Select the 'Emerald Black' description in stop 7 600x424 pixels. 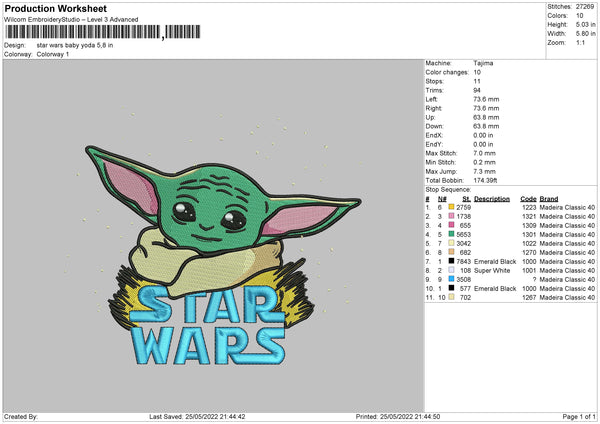point(495,261)
